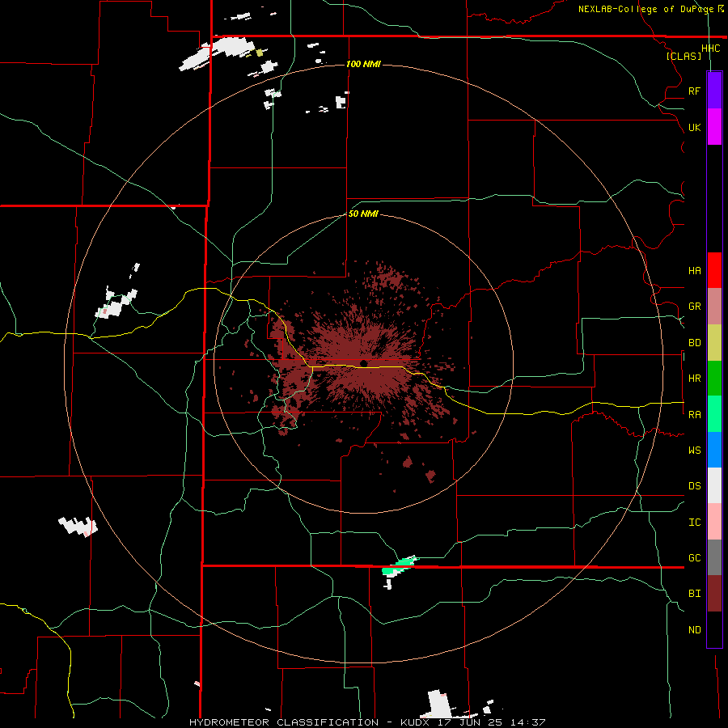728x728 pixels.
Task: Click the HYDROMETEOR CLASSIFICATION title text
Action: [284, 722]
